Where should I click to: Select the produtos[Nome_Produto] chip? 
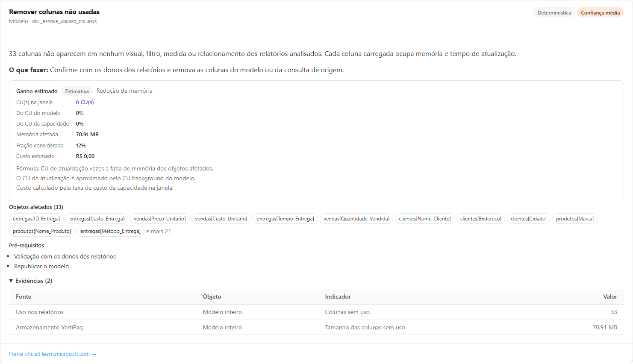[x=42, y=231]
